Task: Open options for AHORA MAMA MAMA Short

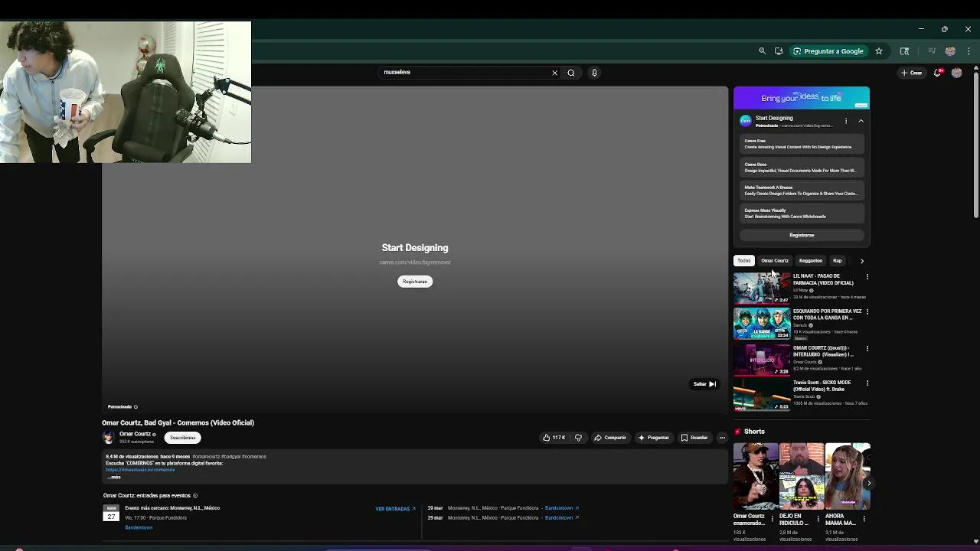Action: coord(864,519)
